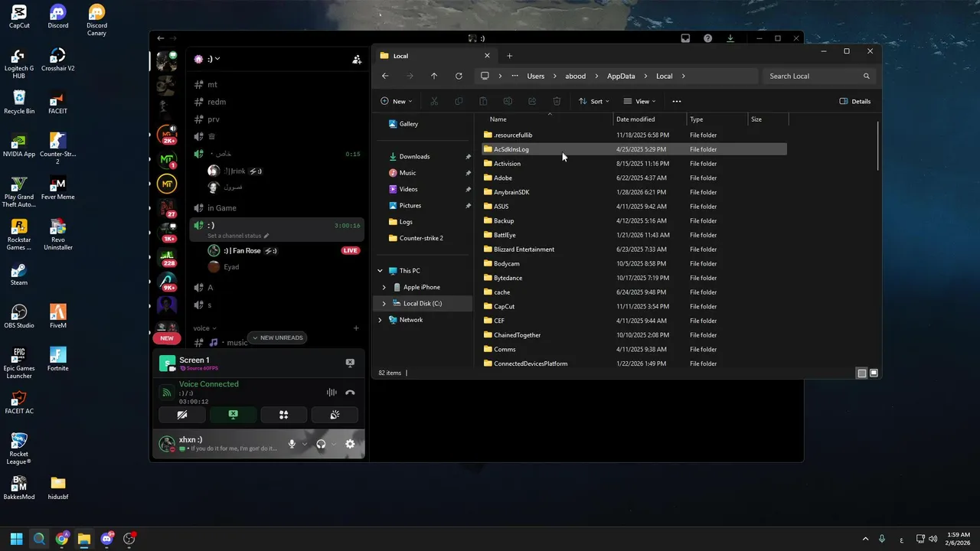This screenshot has width=980, height=551.
Task: Navigate back in File Explorer
Action: pyautogui.click(x=385, y=76)
